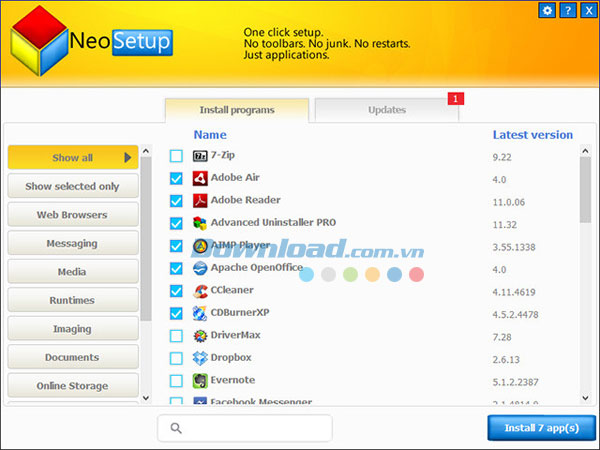Click the search input field

coord(245,428)
